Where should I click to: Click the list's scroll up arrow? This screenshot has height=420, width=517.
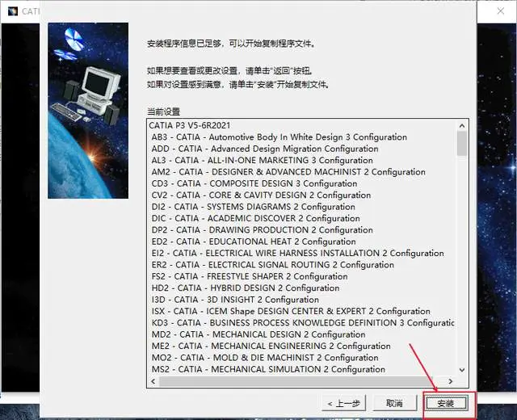(462, 126)
